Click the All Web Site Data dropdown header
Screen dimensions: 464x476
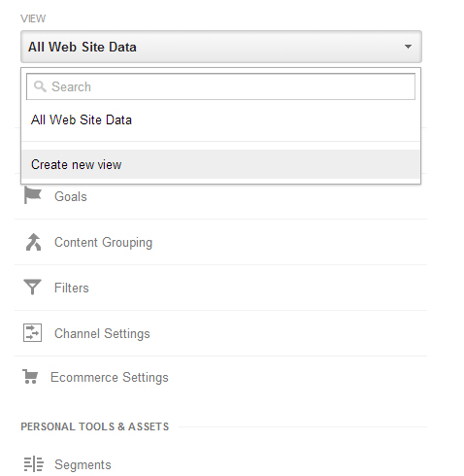click(221, 47)
